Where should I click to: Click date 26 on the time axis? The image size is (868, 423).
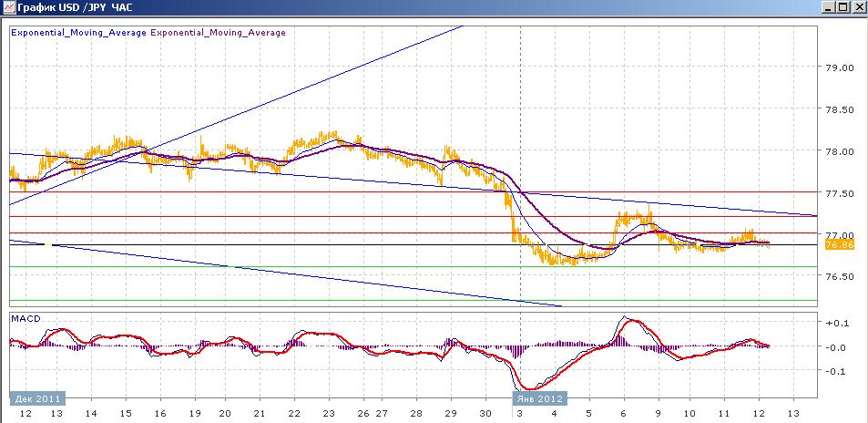364,414
